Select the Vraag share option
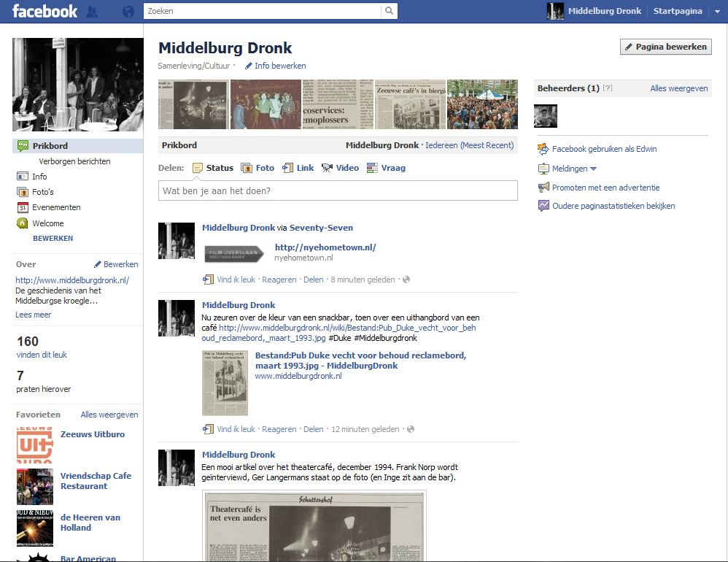The width and height of the screenshot is (728, 562). tap(387, 168)
